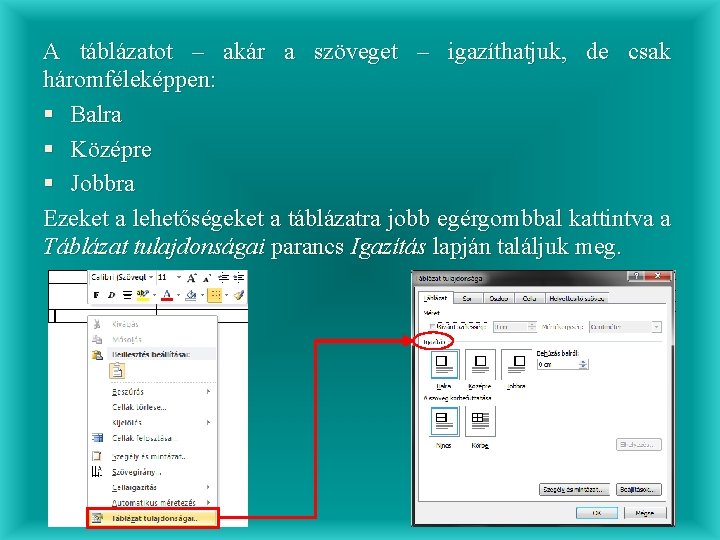Expand the Automatikus méretezés submenu arrow

coord(208,502)
